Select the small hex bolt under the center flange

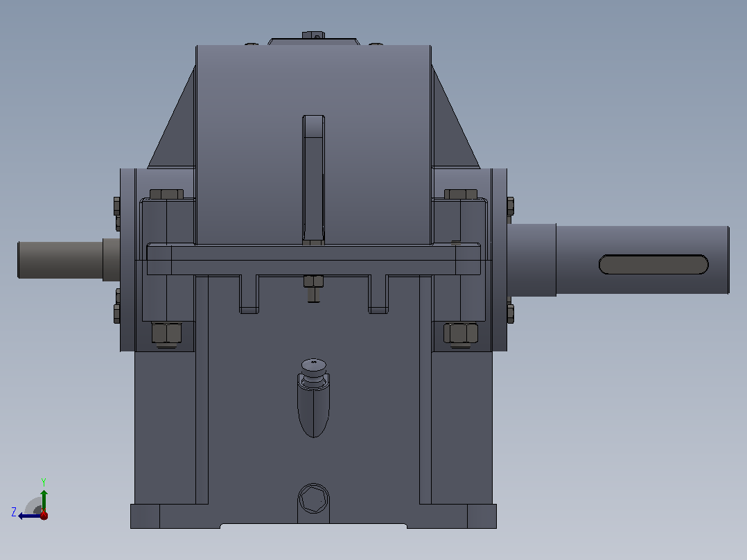(x=313, y=288)
